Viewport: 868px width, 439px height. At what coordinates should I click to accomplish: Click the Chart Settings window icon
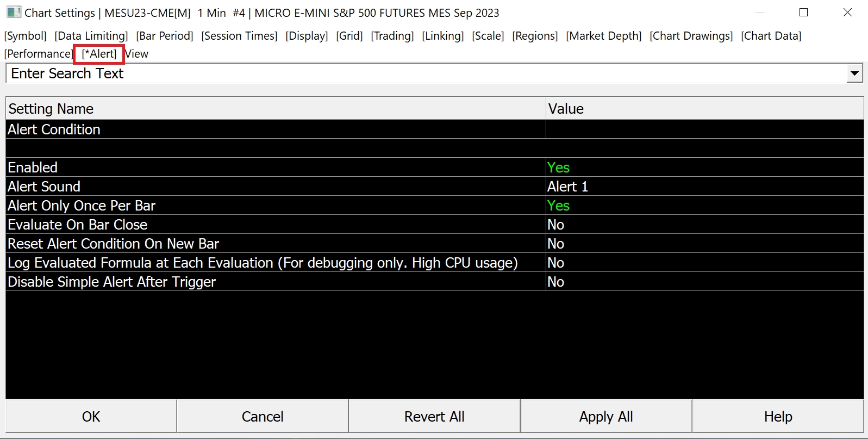(x=14, y=13)
